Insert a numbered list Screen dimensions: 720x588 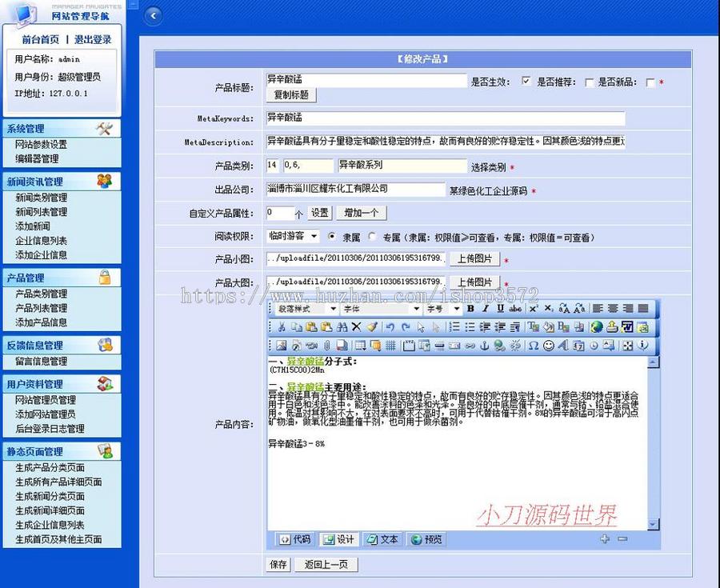coord(454,327)
